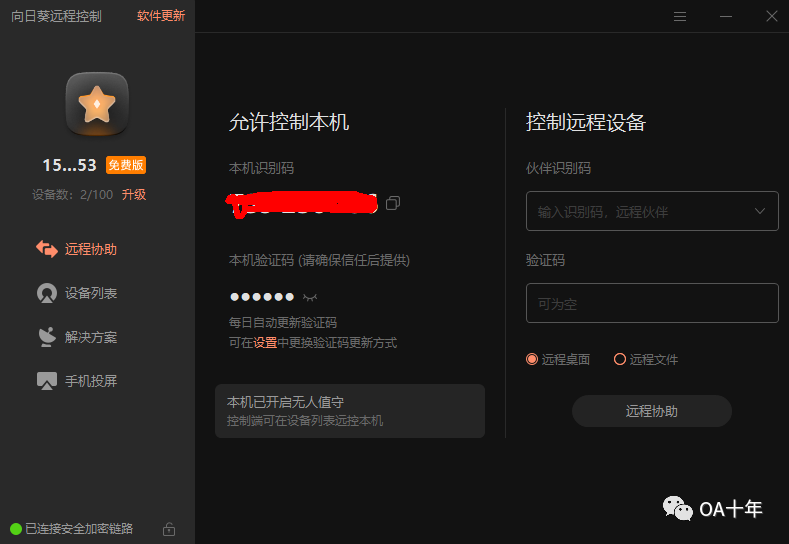Click the 升级 upgrade link
The width and height of the screenshot is (789, 544).
pos(134,195)
